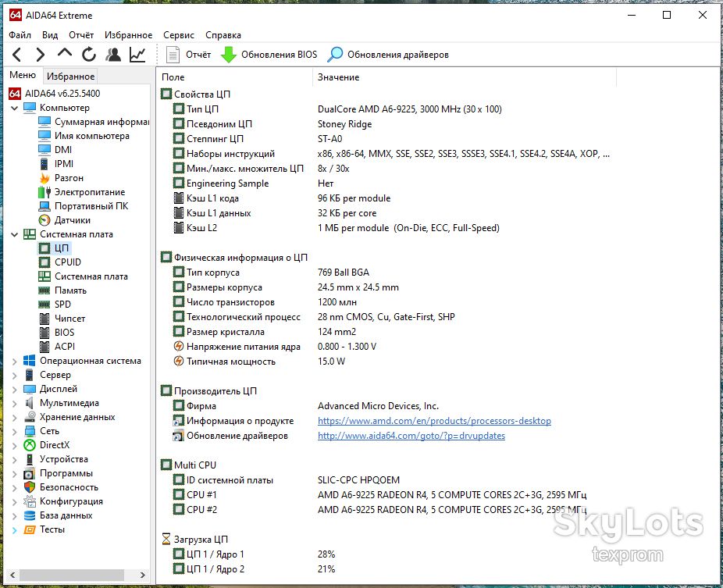Click the sidebar horizontal scrollbar right arrow
Image resolution: width=723 pixels, height=588 pixels.
click(x=142, y=575)
